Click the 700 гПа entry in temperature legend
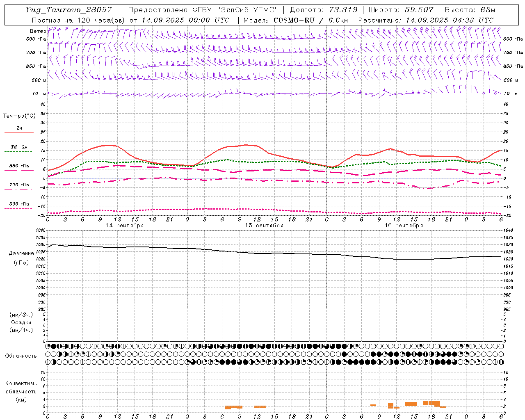The height and width of the screenshot is (420, 525). point(19,185)
